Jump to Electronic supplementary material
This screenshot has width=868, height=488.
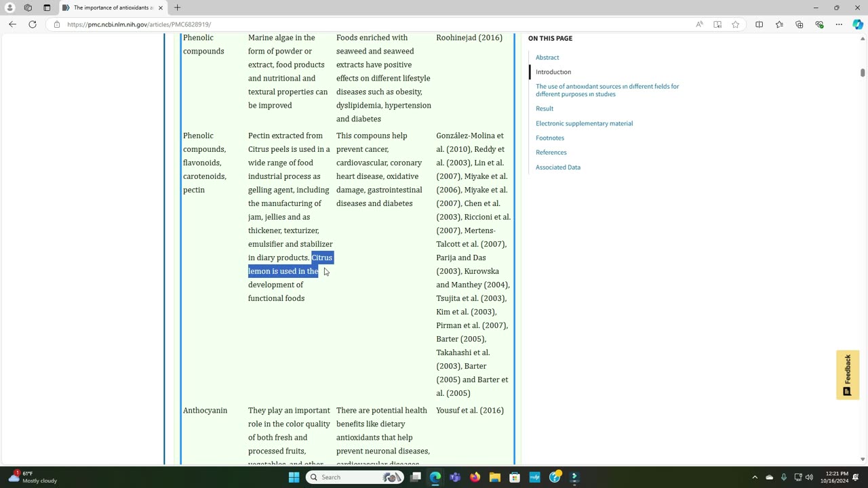coord(584,123)
